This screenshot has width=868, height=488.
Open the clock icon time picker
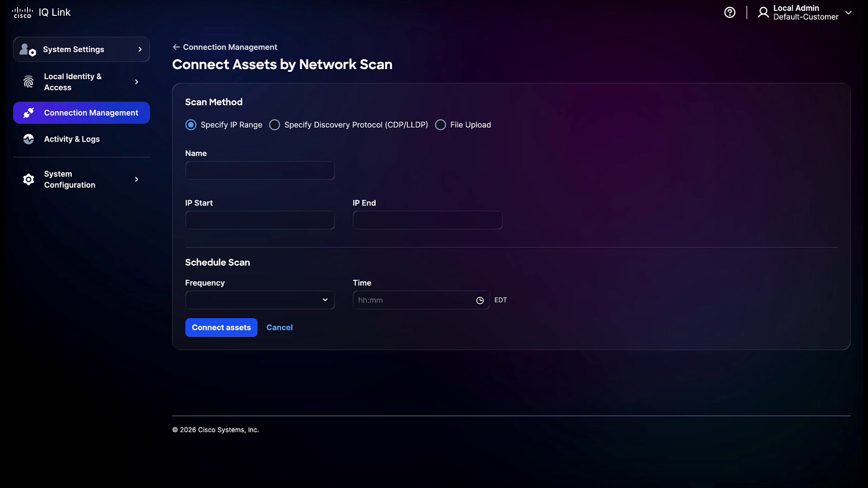click(480, 300)
